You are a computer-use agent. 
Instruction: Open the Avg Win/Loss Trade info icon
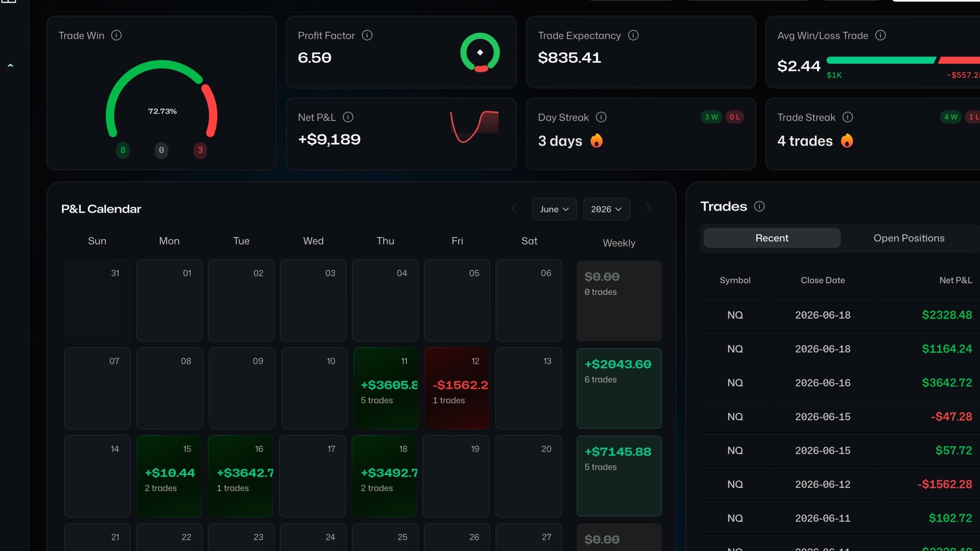point(880,35)
